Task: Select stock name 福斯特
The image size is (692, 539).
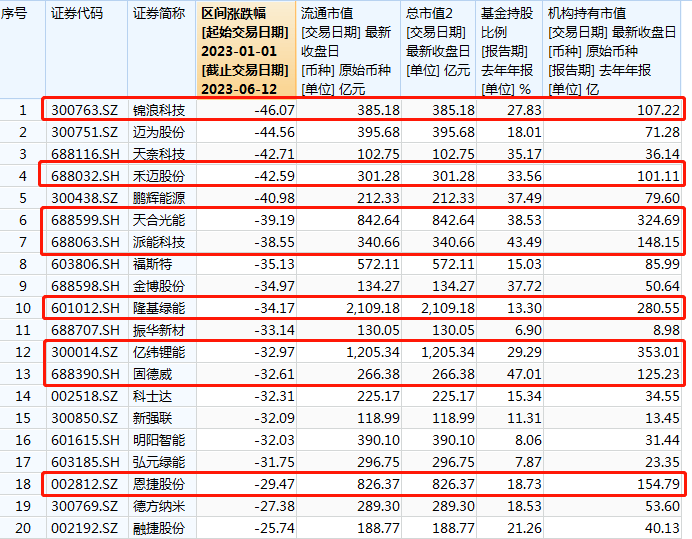Action: click(x=152, y=264)
